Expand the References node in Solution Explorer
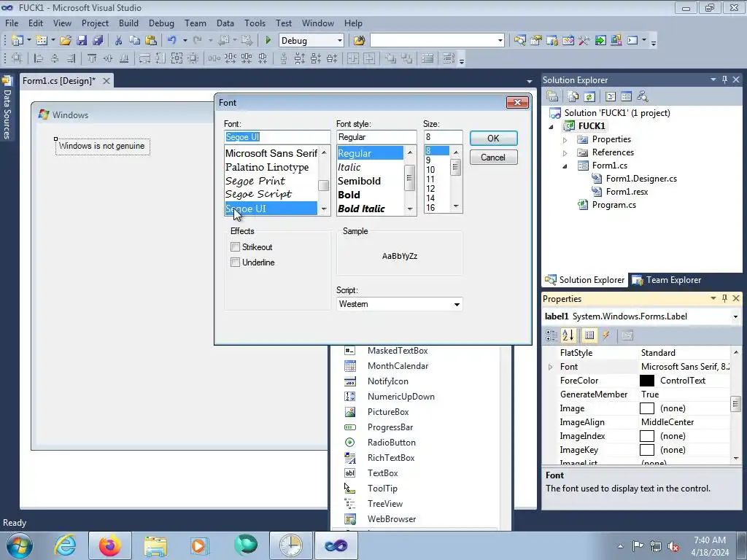Image resolution: width=747 pixels, height=560 pixels. (x=565, y=153)
